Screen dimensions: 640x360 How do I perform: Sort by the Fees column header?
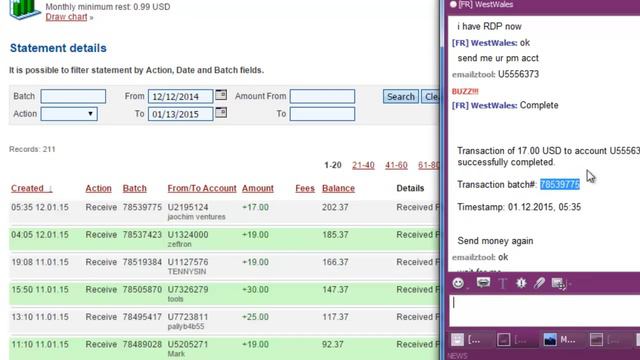305,188
